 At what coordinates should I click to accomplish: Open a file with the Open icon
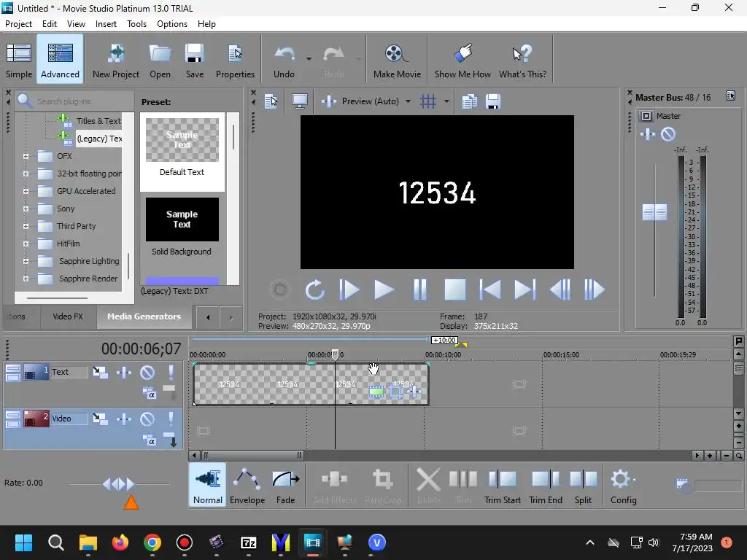tap(160, 60)
